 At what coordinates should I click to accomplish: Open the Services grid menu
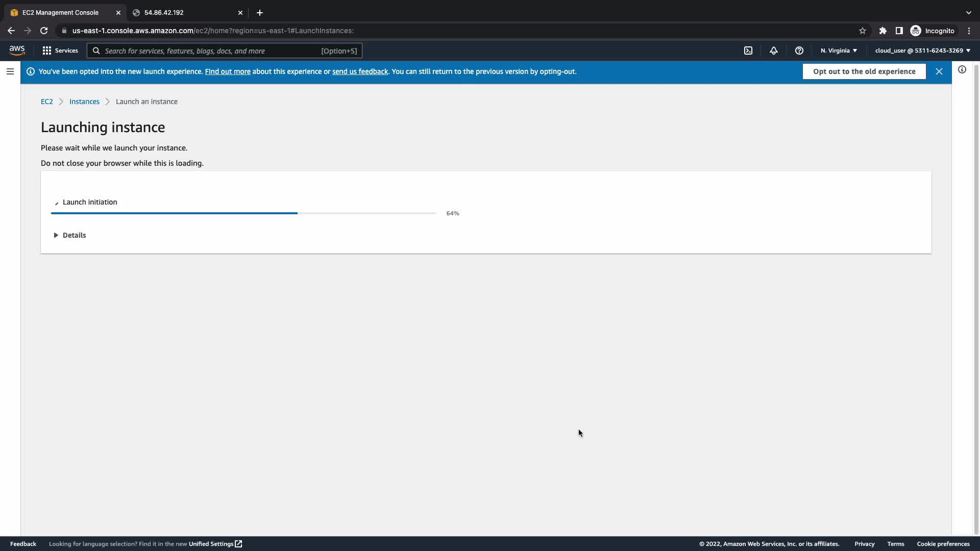point(60,51)
